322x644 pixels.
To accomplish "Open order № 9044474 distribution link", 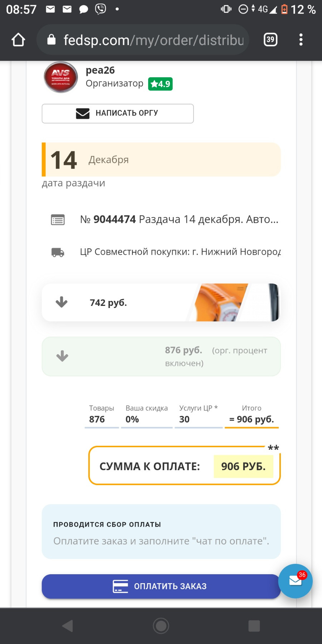I will pyautogui.click(x=179, y=219).
